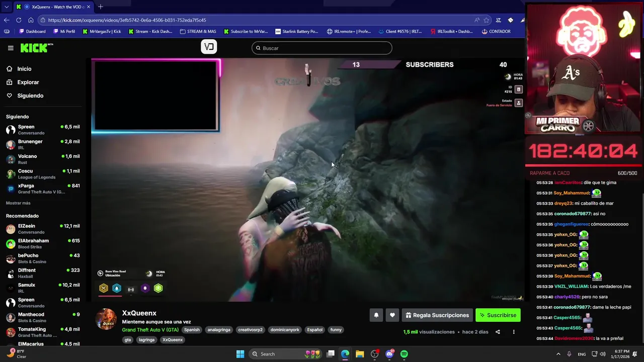Open the tab list dropdown chevron
The image size is (644, 362).
(6, 7)
